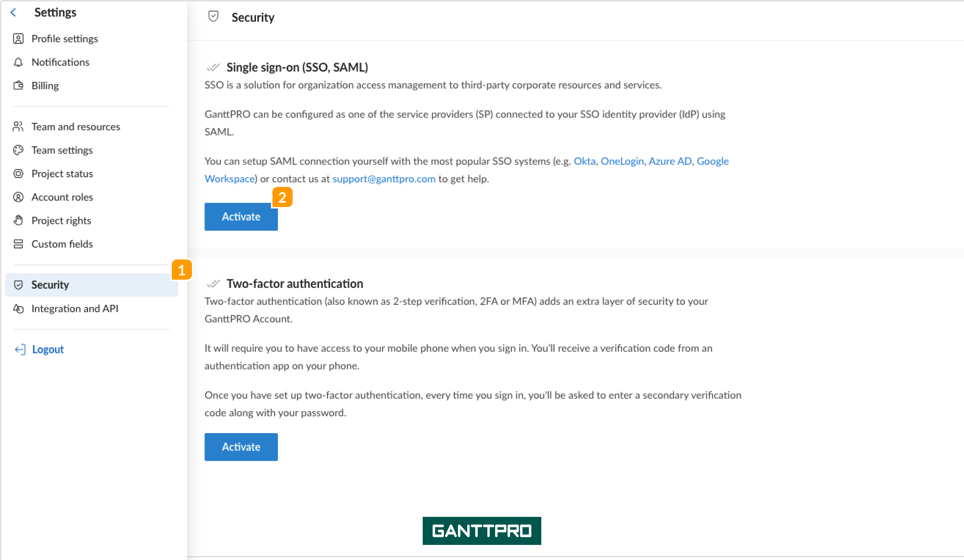This screenshot has height=560, width=964.
Task: Activate Single sign-on (SSO, SAML)
Action: 241,216
